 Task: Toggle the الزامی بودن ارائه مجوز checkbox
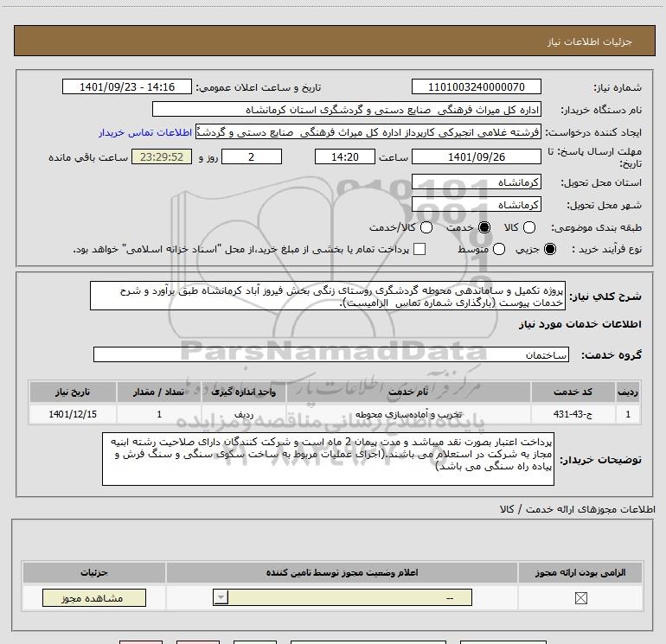580,598
